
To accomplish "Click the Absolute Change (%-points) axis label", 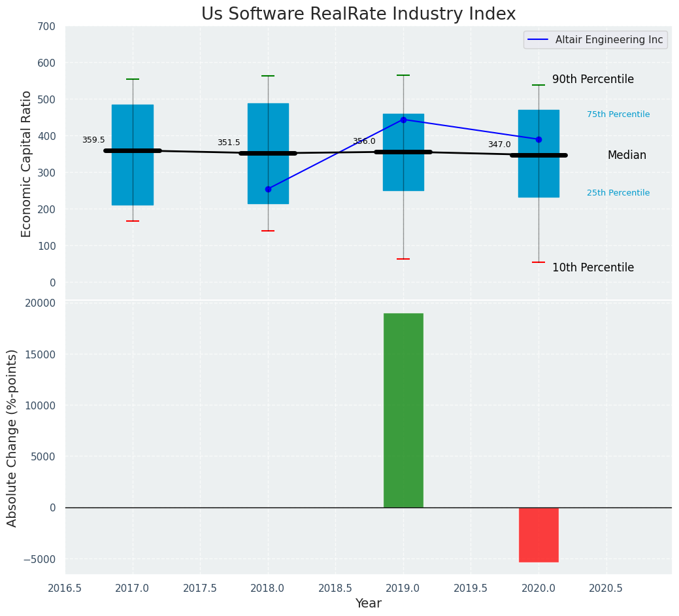I will pos(12,438).
